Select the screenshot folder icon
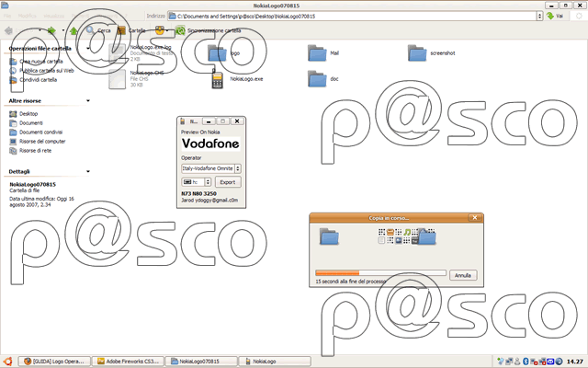The height and width of the screenshot is (368, 588). tap(417, 53)
